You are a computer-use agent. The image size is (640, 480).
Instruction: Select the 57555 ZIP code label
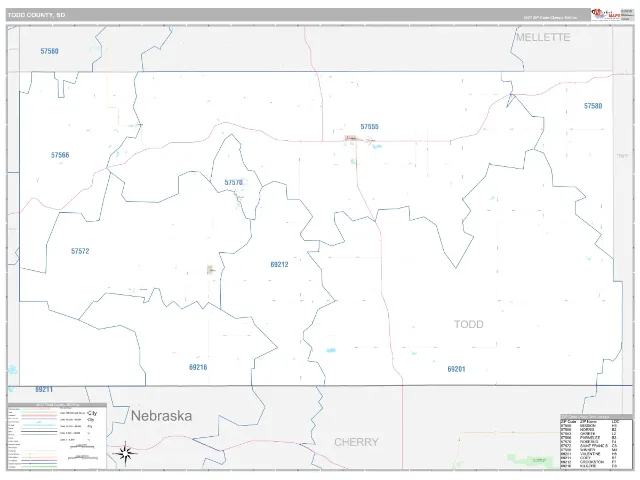[x=369, y=127]
